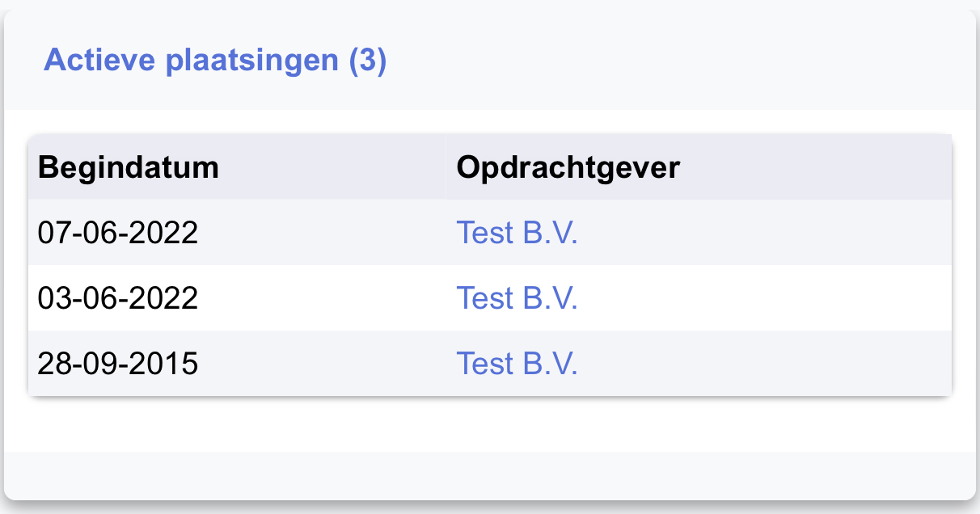This screenshot has width=980, height=514.
Task: Select the 07-06-2022 date cell
Action: coord(118,233)
